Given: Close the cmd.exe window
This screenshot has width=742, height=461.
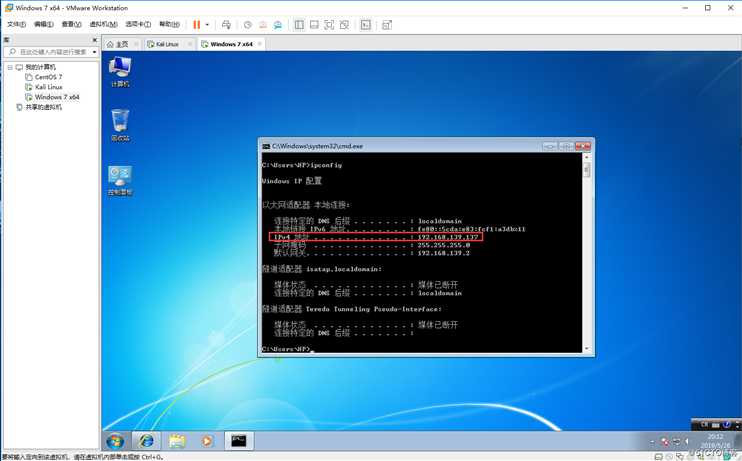Looking at the screenshot, I should pyautogui.click(x=583, y=146).
